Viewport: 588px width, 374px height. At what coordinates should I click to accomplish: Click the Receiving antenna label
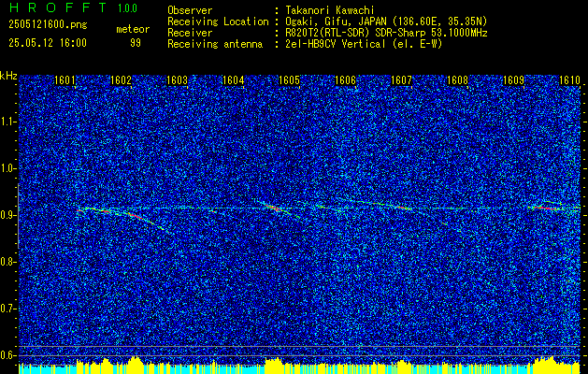coord(215,44)
